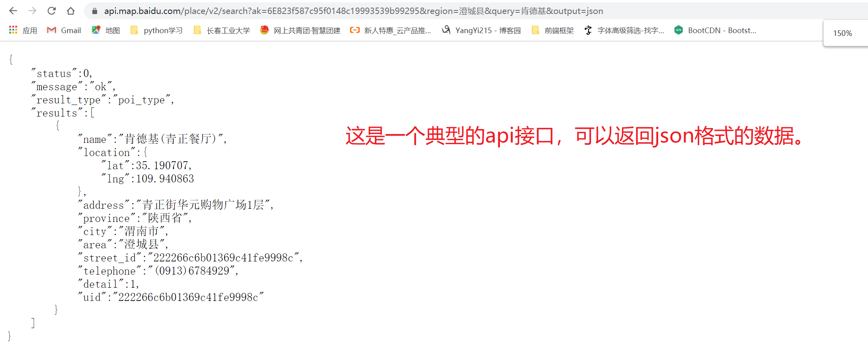Open the 字体高级筛选-找字 bookmark
This screenshot has height=362, width=868.
(624, 30)
